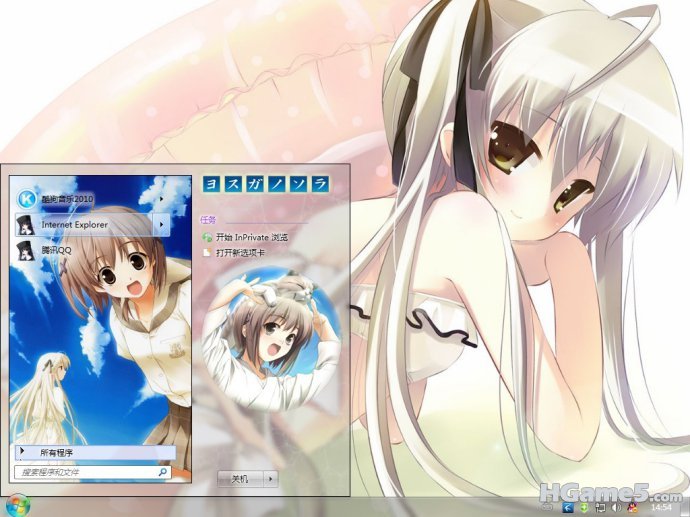The image size is (690, 517).
Task: Open the Windows Start orb
Action: (17, 506)
